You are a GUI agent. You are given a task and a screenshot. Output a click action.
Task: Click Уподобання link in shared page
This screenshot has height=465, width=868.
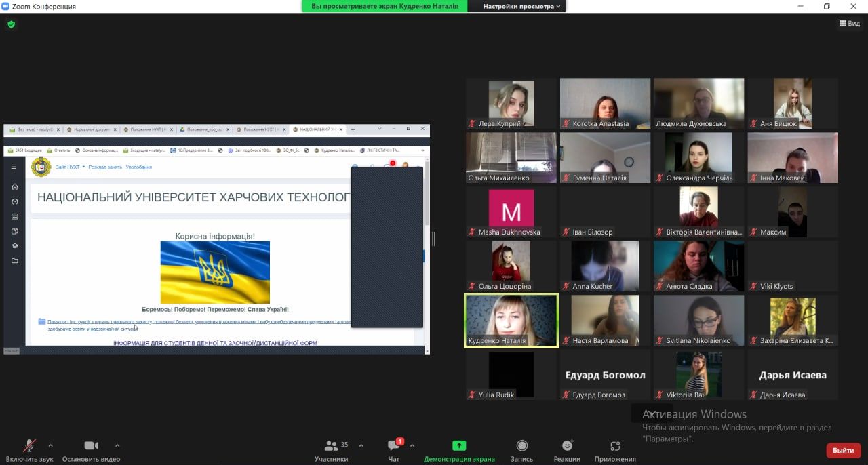coord(139,167)
